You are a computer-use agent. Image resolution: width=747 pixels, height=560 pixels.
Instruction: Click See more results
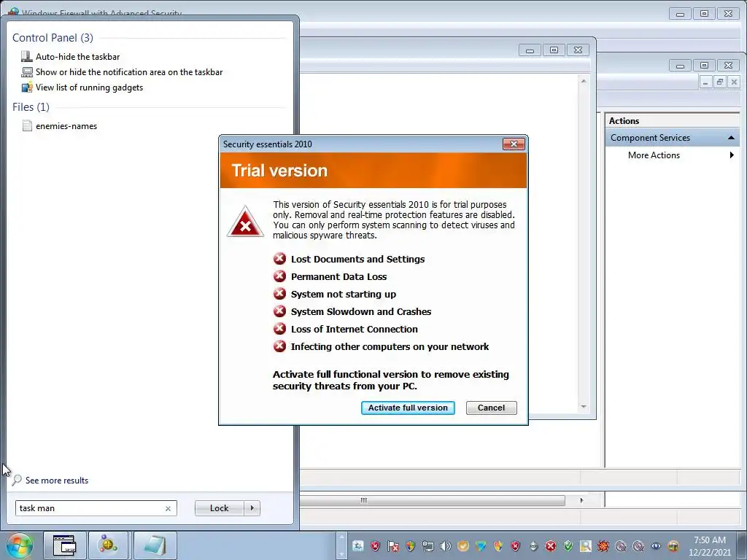(x=57, y=481)
